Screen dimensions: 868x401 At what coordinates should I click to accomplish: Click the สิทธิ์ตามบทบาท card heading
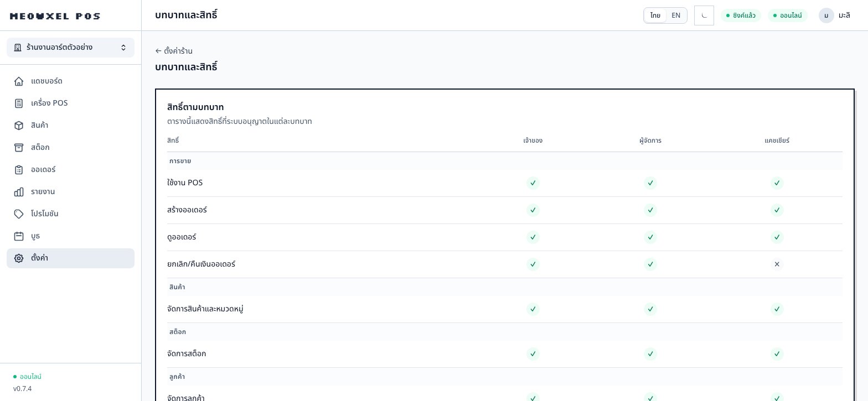click(x=195, y=107)
